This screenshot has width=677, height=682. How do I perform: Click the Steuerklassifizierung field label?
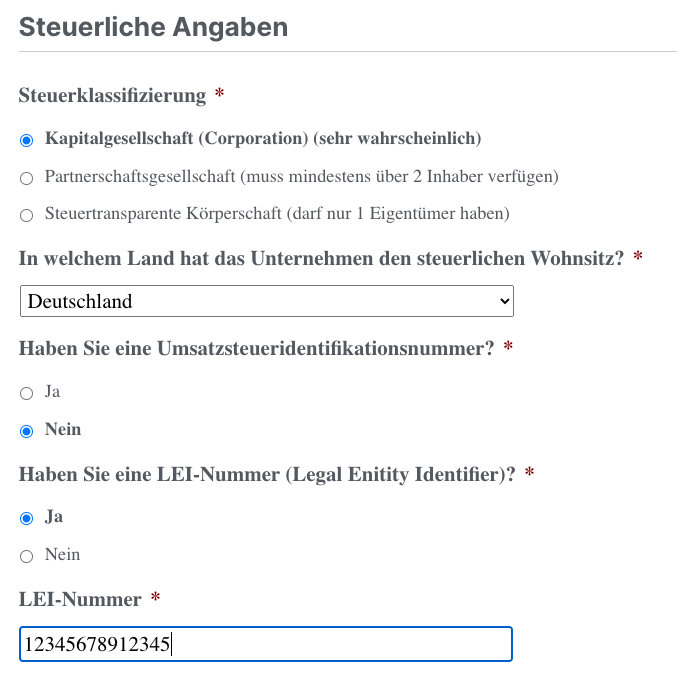[x=112, y=96]
